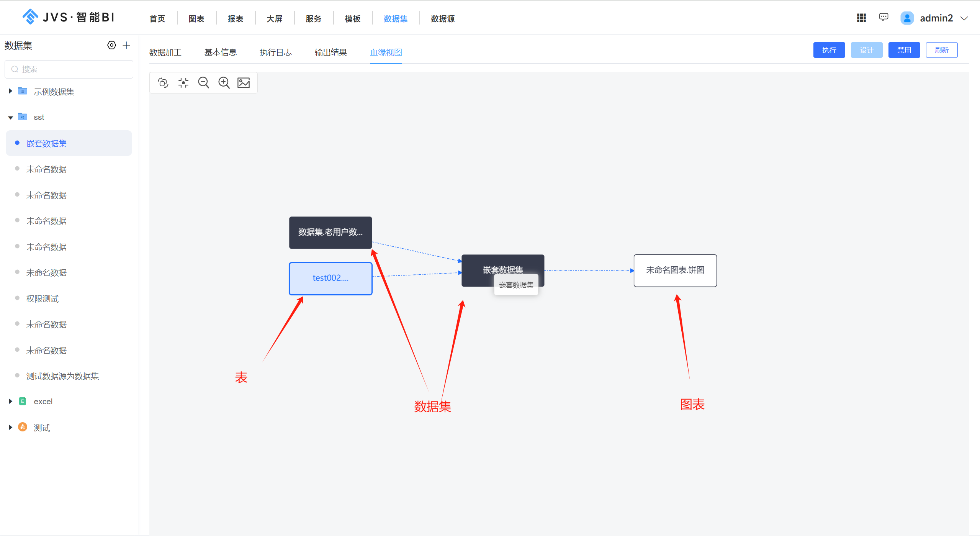Click the rotate/reset view toolbar icon

point(163,82)
